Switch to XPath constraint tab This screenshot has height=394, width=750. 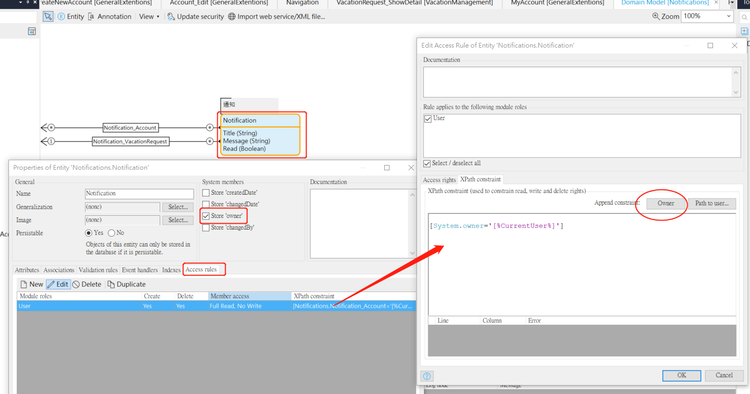[480, 179]
